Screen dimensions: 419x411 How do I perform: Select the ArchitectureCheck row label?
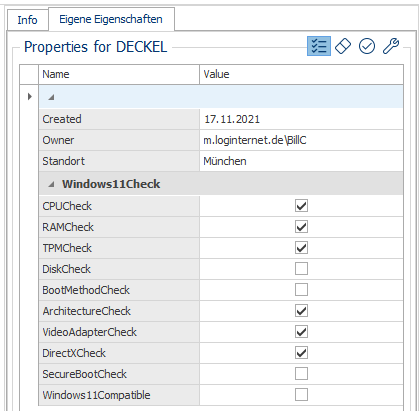(x=119, y=311)
